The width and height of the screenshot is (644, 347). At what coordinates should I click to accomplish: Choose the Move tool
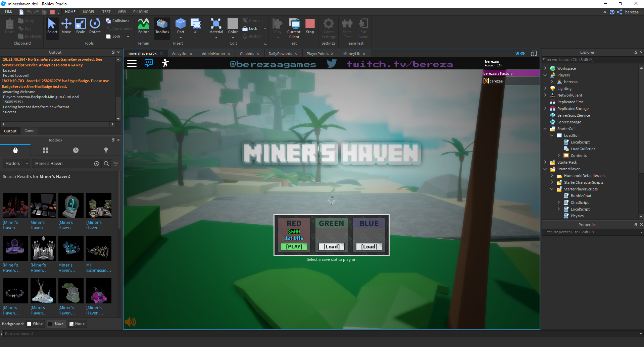point(66,26)
